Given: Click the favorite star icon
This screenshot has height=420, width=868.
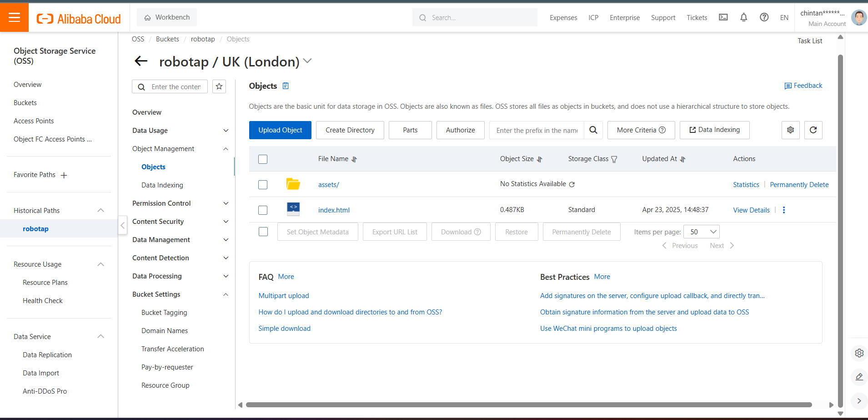Looking at the screenshot, I should point(219,86).
